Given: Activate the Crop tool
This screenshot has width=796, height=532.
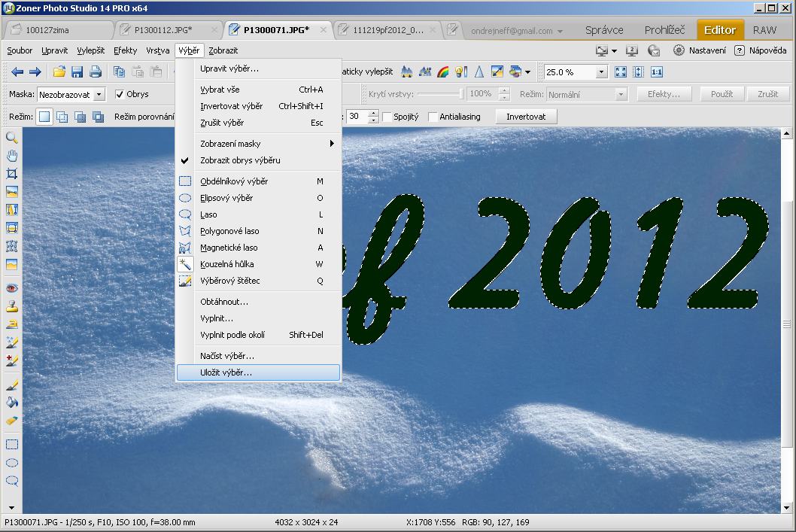Looking at the screenshot, I should click(12, 174).
